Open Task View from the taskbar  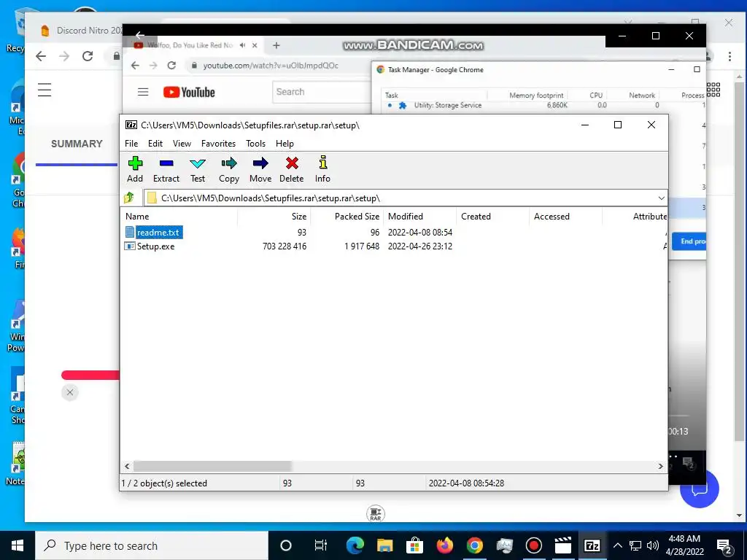321,545
